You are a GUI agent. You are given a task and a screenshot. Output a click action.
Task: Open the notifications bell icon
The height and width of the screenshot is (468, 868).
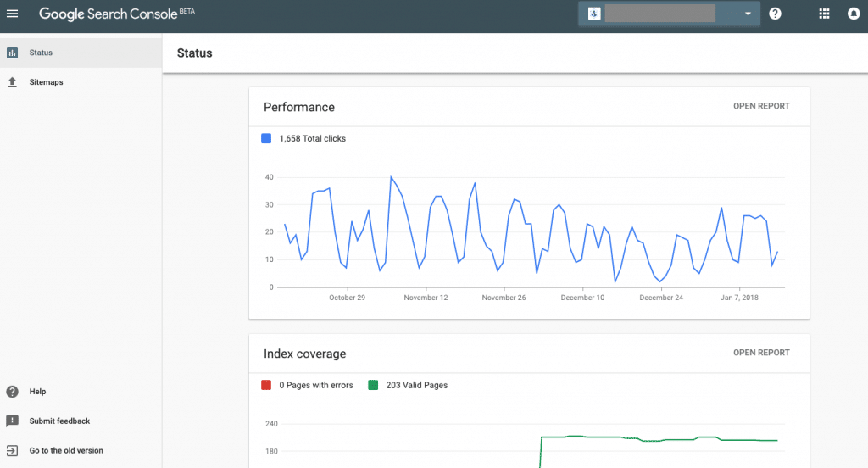point(854,14)
